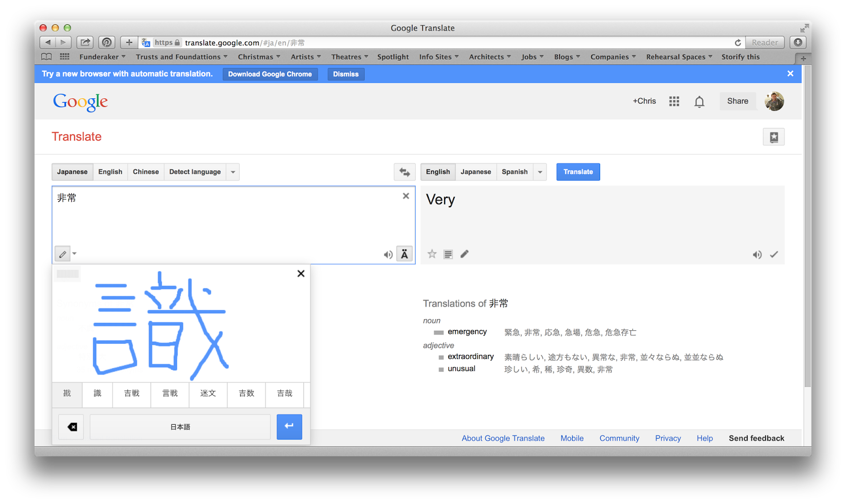This screenshot has width=846, height=504.
Task: Open the handwriting input tool pencil
Action: [x=62, y=254]
